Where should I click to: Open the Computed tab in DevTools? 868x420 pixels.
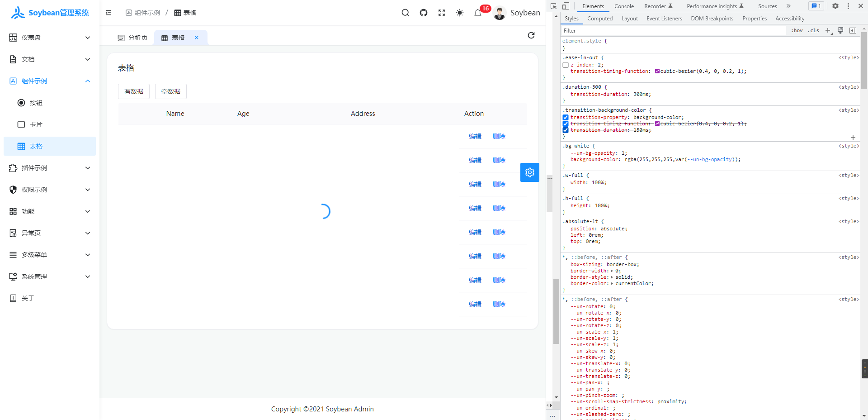[x=599, y=18]
